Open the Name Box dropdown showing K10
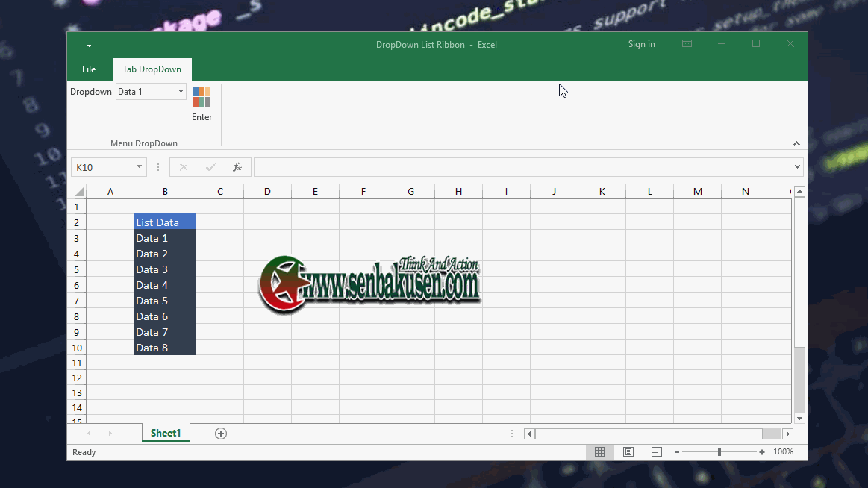The height and width of the screenshot is (488, 868). tap(137, 166)
